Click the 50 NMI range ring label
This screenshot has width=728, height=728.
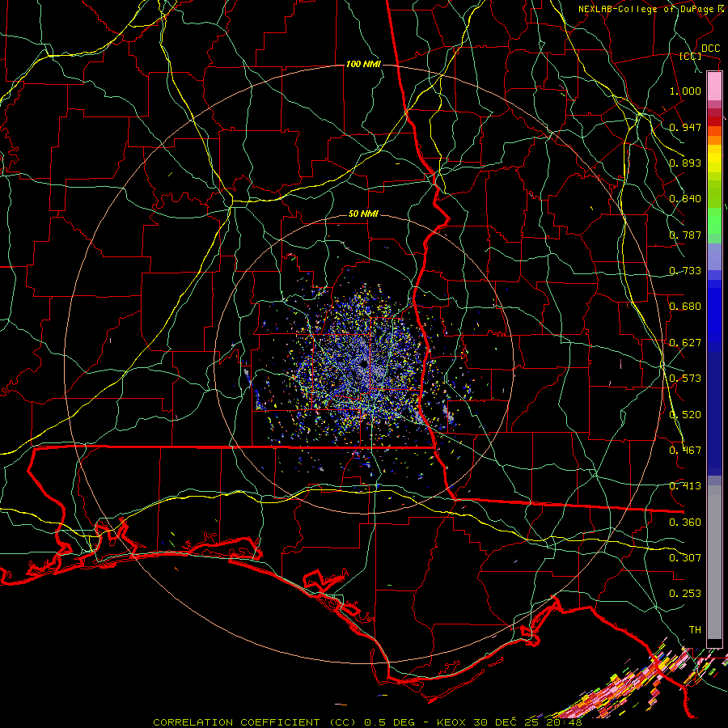(x=363, y=214)
